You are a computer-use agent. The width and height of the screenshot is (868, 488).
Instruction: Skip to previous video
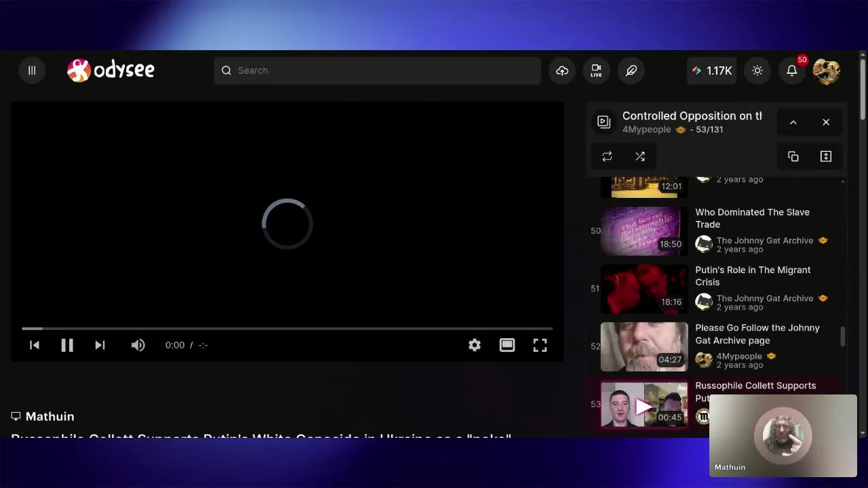pyautogui.click(x=35, y=345)
